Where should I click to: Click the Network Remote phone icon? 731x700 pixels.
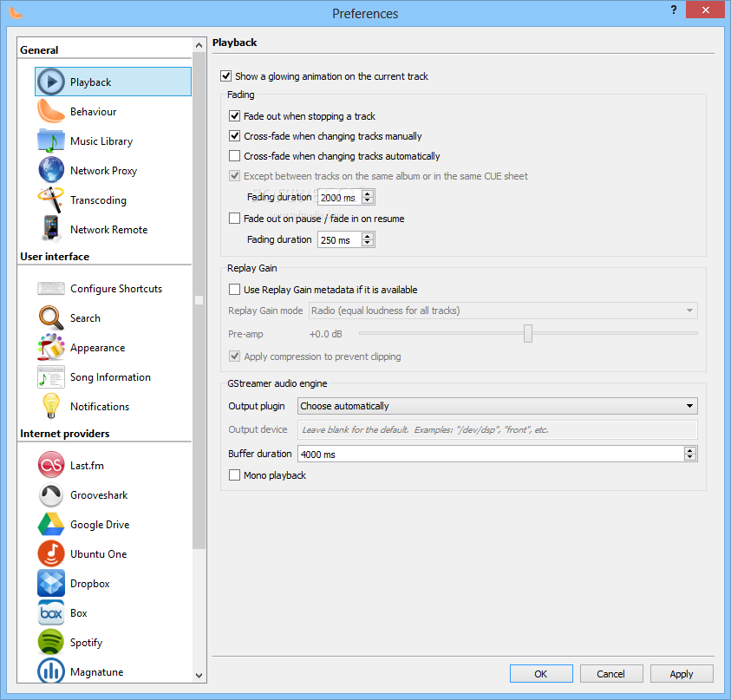point(51,229)
